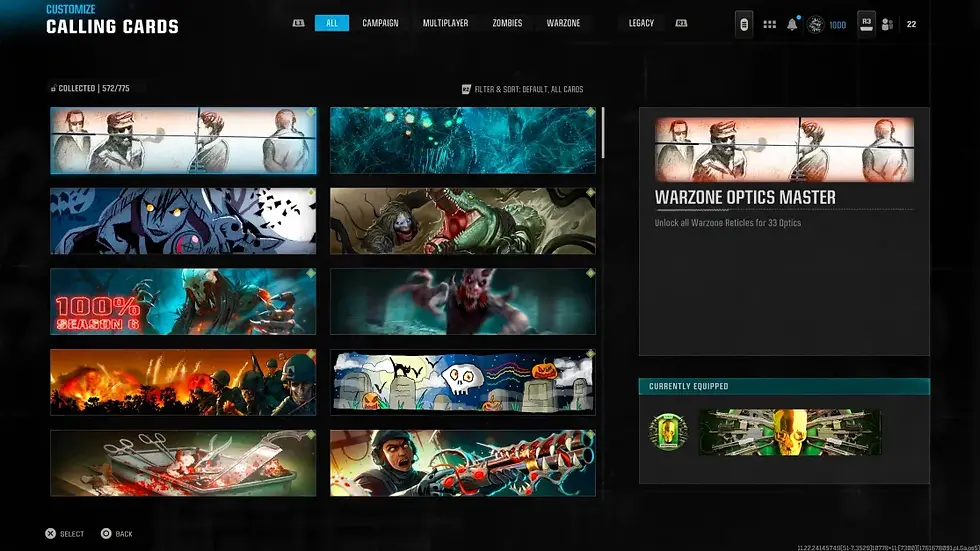Open the ZOMBIES tab
Image resolution: width=980 pixels, height=551 pixels.
point(507,23)
